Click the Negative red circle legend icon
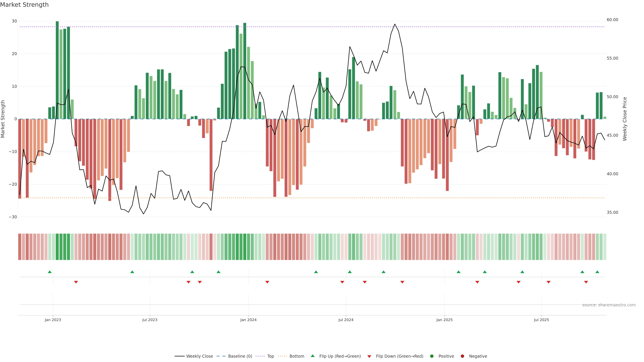The image size is (644, 362). (462, 356)
